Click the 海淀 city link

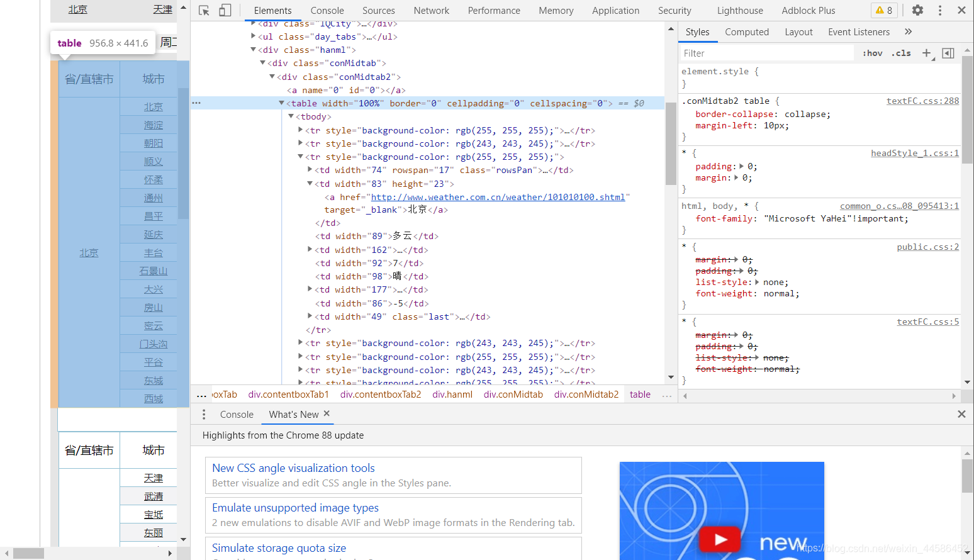[154, 125]
